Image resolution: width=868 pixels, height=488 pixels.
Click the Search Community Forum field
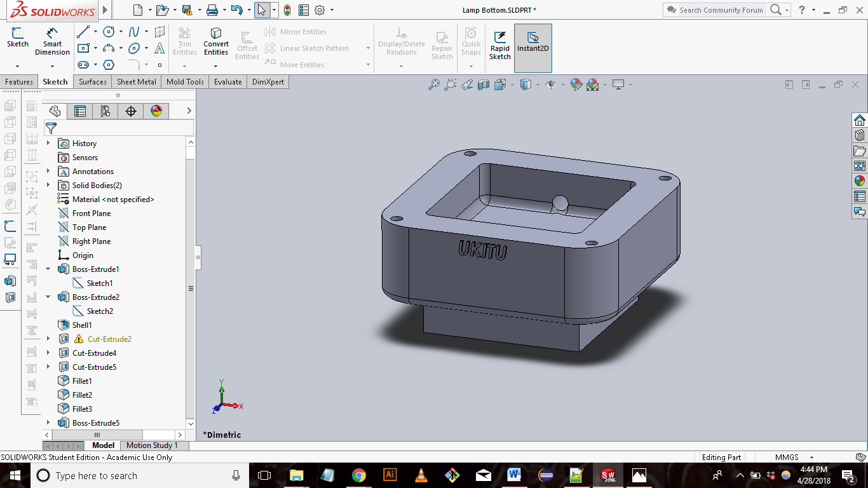point(721,10)
